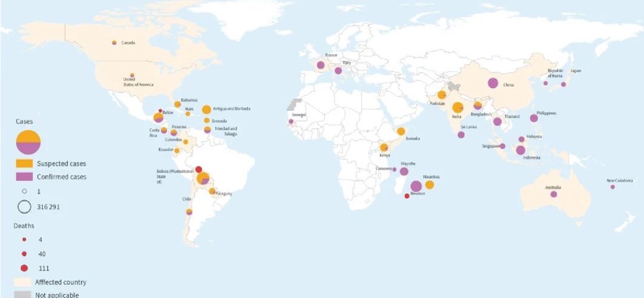Select the Australia purple marker

[553, 194]
